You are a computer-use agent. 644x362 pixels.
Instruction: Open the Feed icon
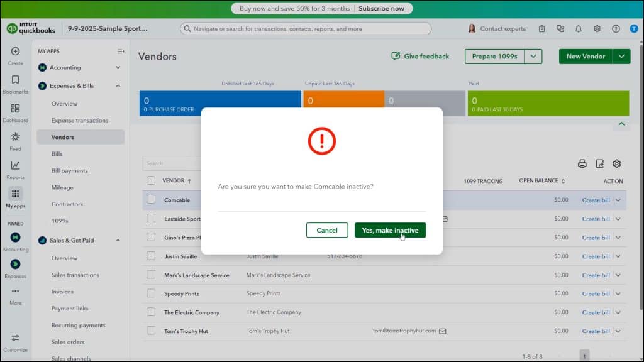coord(15,136)
